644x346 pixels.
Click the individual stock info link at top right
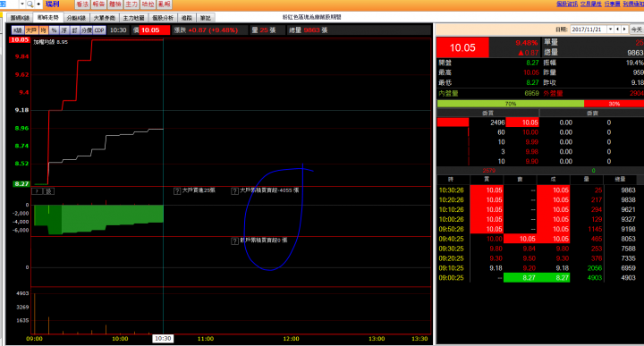567,4
